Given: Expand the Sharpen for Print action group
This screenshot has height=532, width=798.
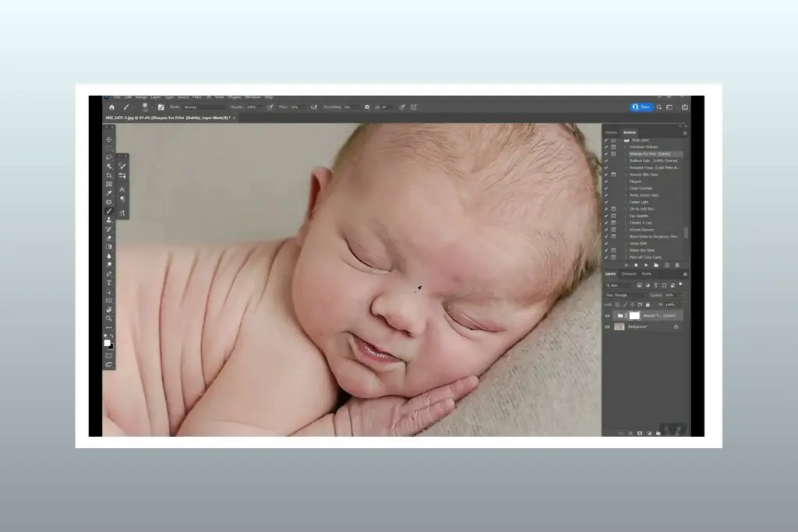Looking at the screenshot, I should tap(626, 153).
